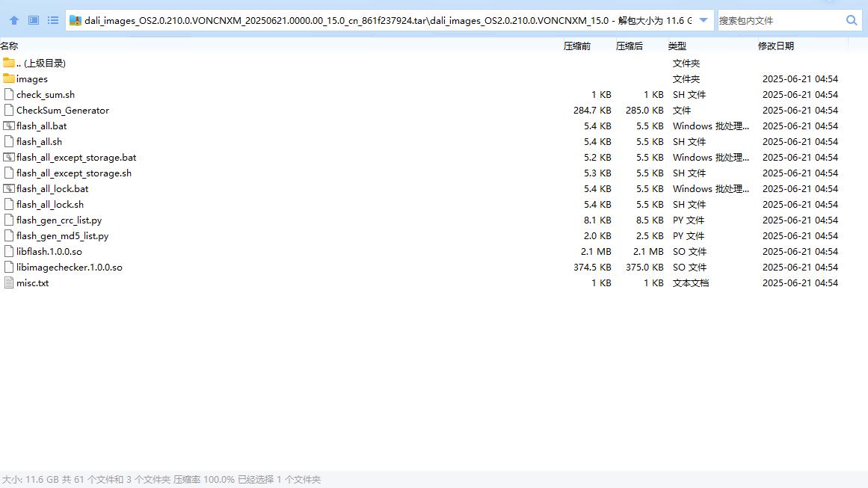Image resolution: width=868 pixels, height=488 pixels.
Task: Select the 'images' folder name
Action: (32, 79)
